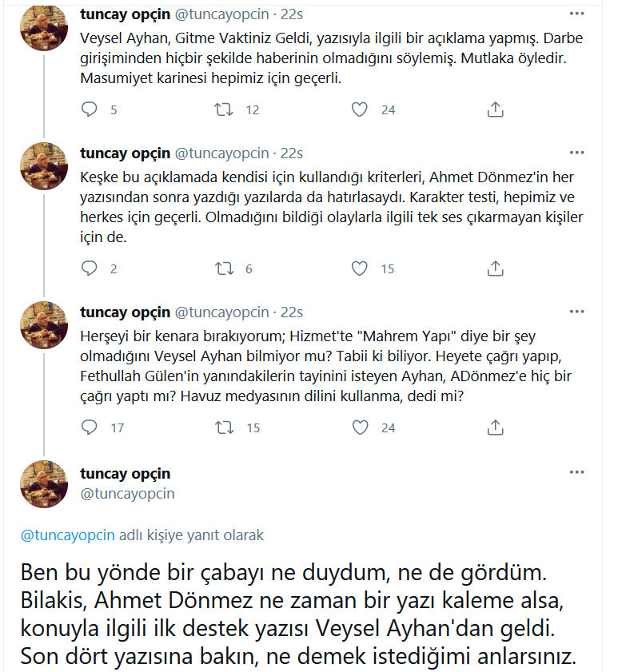Open the more options menu on the second tweet
The image size is (618, 672).
click(x=577, y=152)
